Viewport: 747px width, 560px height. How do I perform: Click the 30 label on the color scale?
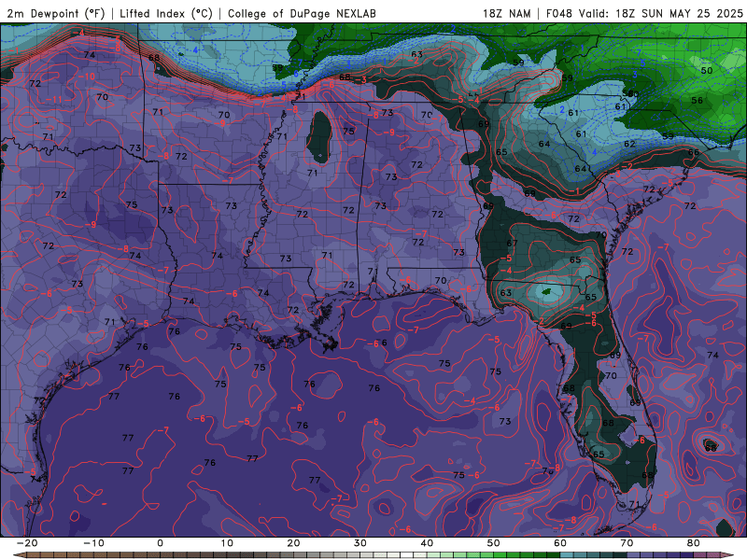click(360, 543)
